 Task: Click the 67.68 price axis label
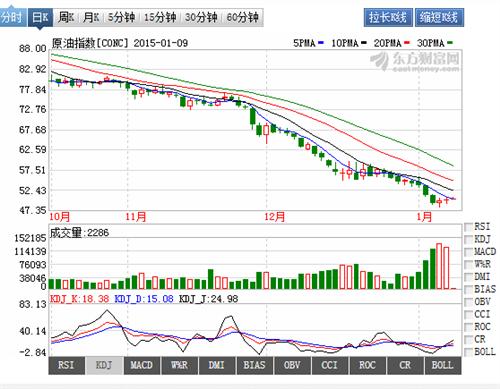(33, 130)
